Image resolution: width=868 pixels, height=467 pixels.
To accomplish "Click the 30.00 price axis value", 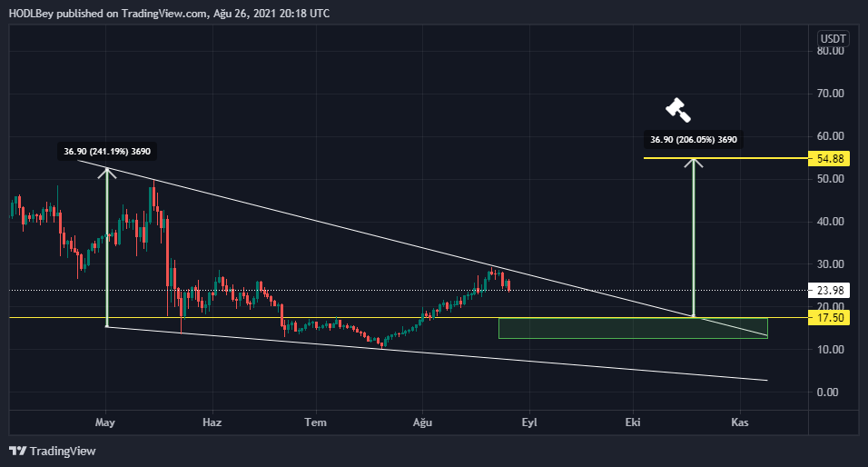I will (x=831, y=263).
